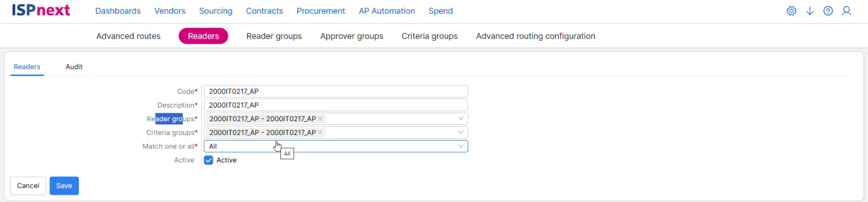
Task: Open the user profile icon
Action: 846,11
